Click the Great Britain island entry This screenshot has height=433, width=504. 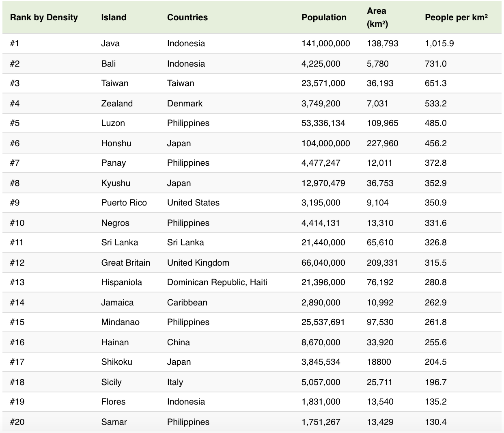pyautogui.click(x=125, y=263)
